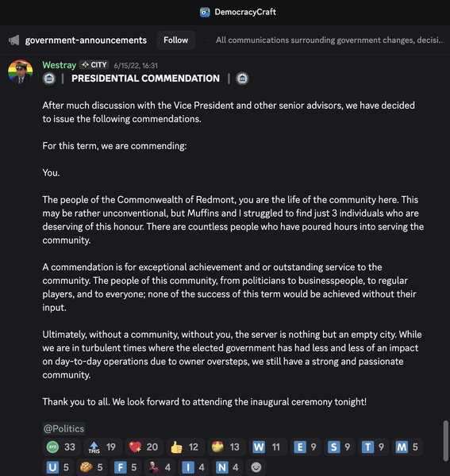
Task: Follow the government-announcements channel
Action: point(176,40)
